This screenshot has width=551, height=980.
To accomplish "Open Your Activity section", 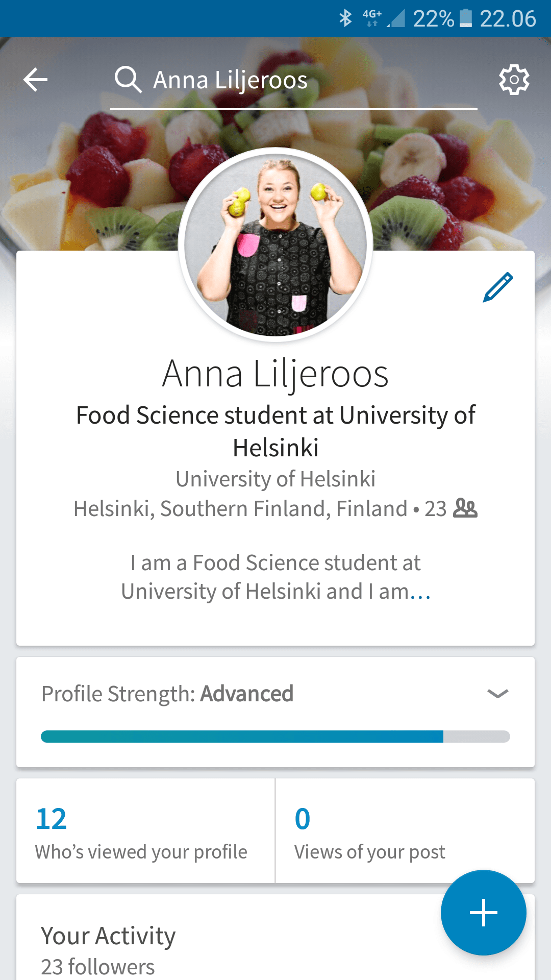I will (x=108, y=936).
